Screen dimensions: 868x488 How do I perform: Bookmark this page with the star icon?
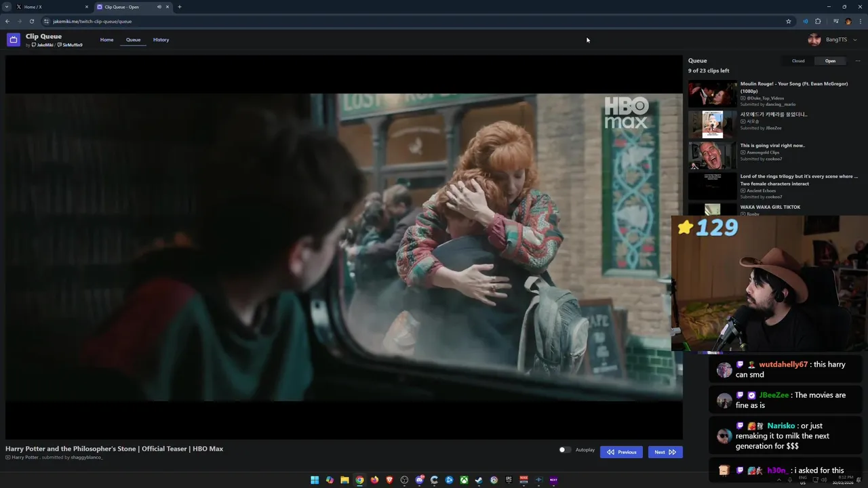tap(788, 21)
